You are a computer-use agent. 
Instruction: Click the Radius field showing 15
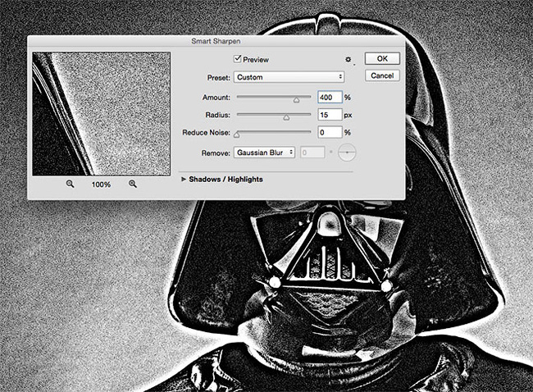click(330, 115)
